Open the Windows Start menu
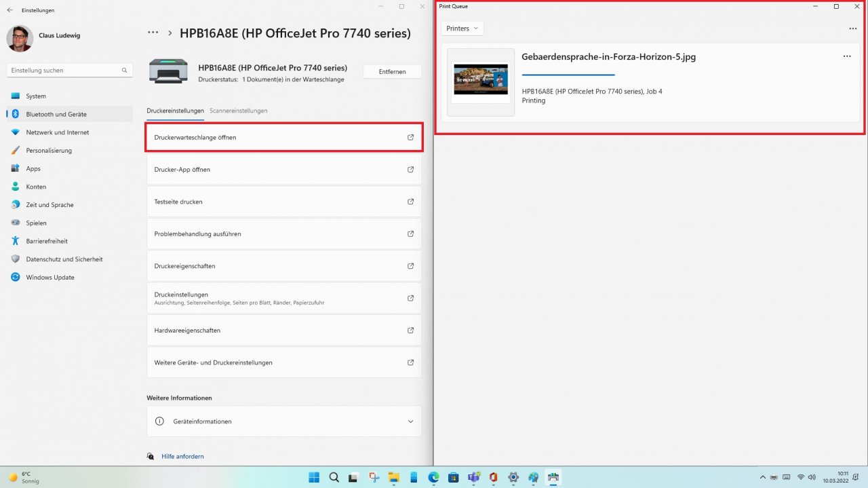Viewport: 868px width, 488px height. coord(314,477)
